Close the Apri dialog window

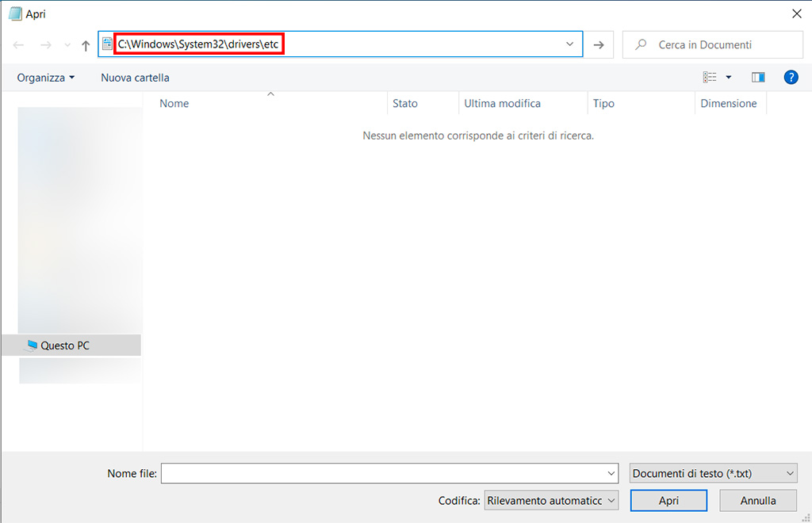point(796,14)
